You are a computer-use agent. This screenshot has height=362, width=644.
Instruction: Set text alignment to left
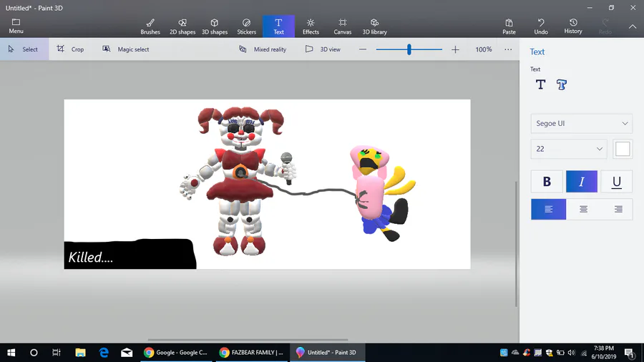click(548, 210)
